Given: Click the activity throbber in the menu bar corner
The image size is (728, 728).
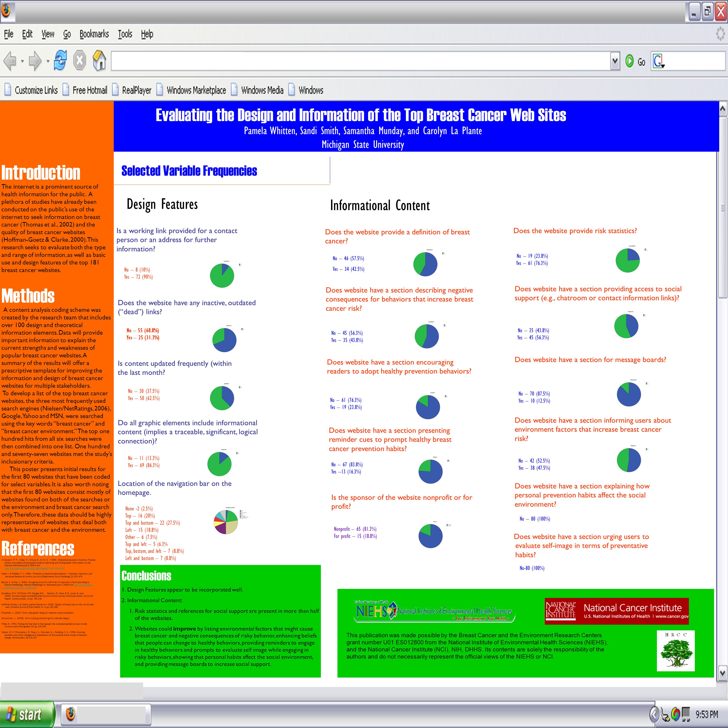Looking at the screenshot, I should (720, 34).
